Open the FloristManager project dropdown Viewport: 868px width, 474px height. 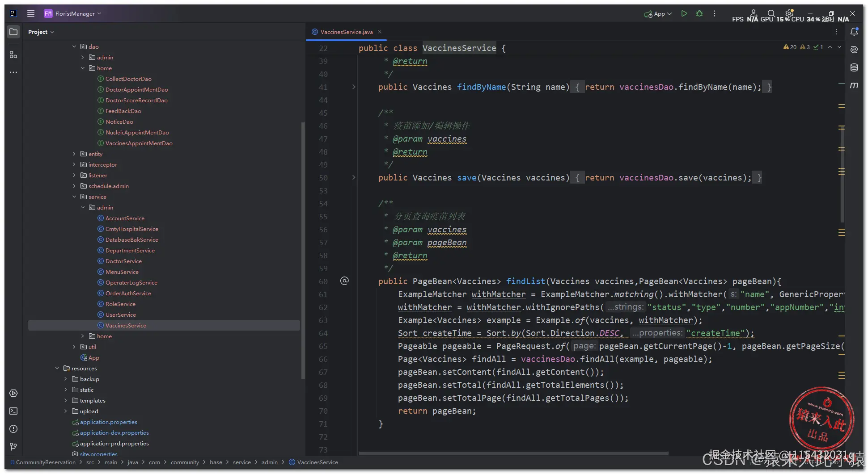[x=73, y=13]
